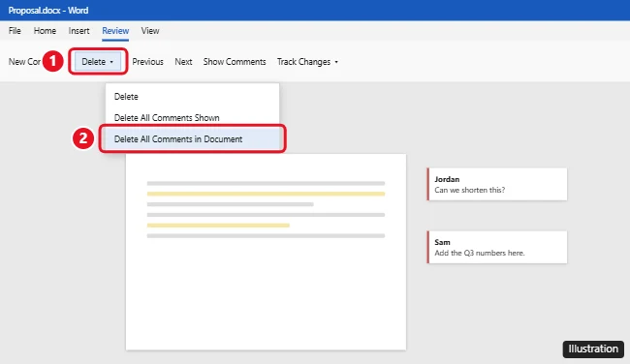Open the Insert tab

click(79, 31)
